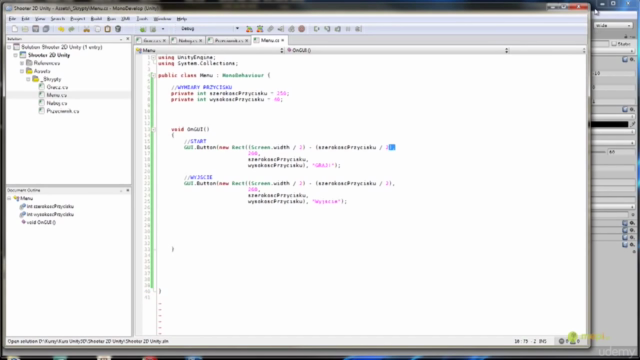Expand the References folder node
This screenshot has height=360, width=640.
point(22,63)
